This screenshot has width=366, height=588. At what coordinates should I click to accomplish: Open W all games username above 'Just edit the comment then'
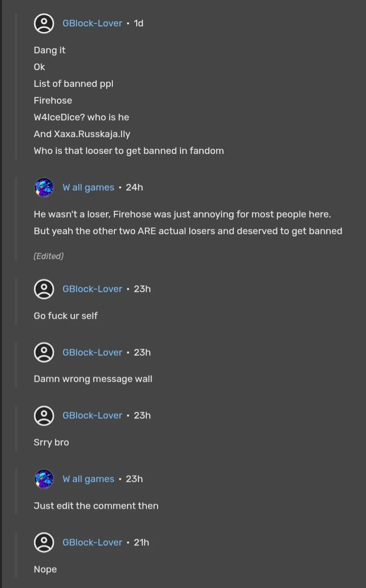click(88, 479)
